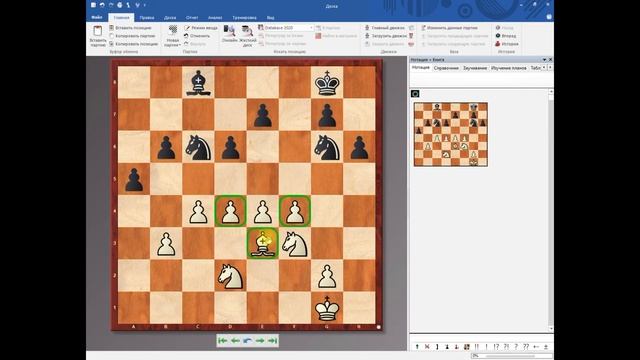Click the left arrow annotation symbol
The height and width of the screenshot is (360, 640).
(536, 347)
